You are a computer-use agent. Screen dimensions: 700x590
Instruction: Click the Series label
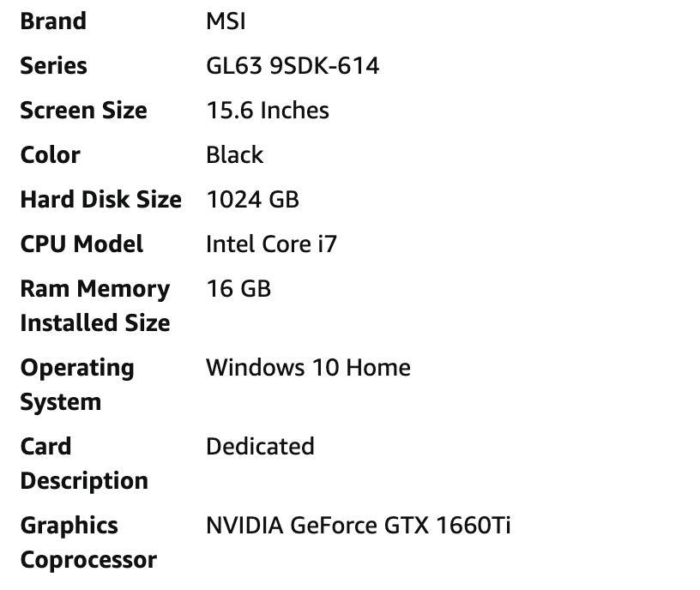tap(53, 66)
